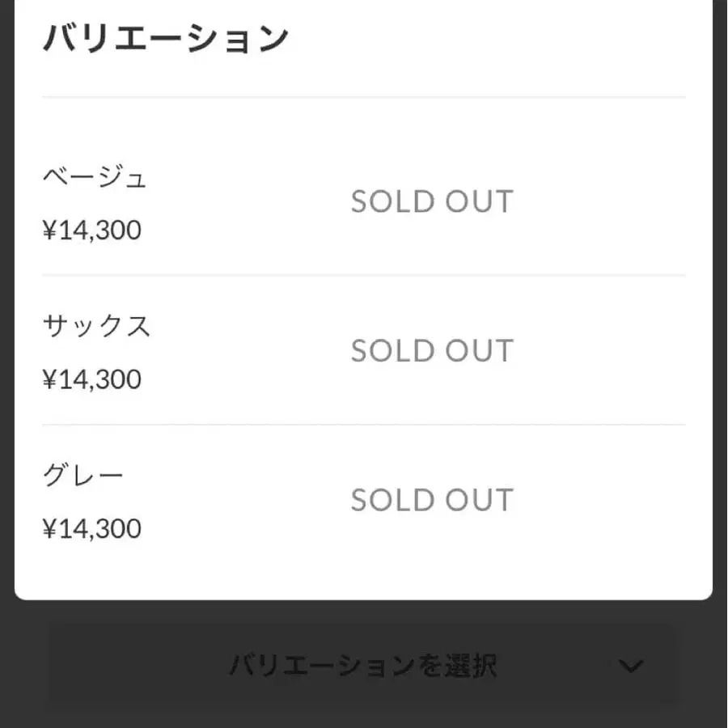Screen dimensions: 728x728
Task: Click the ¥14,300 price under サックス
Action: coord(92,379)
